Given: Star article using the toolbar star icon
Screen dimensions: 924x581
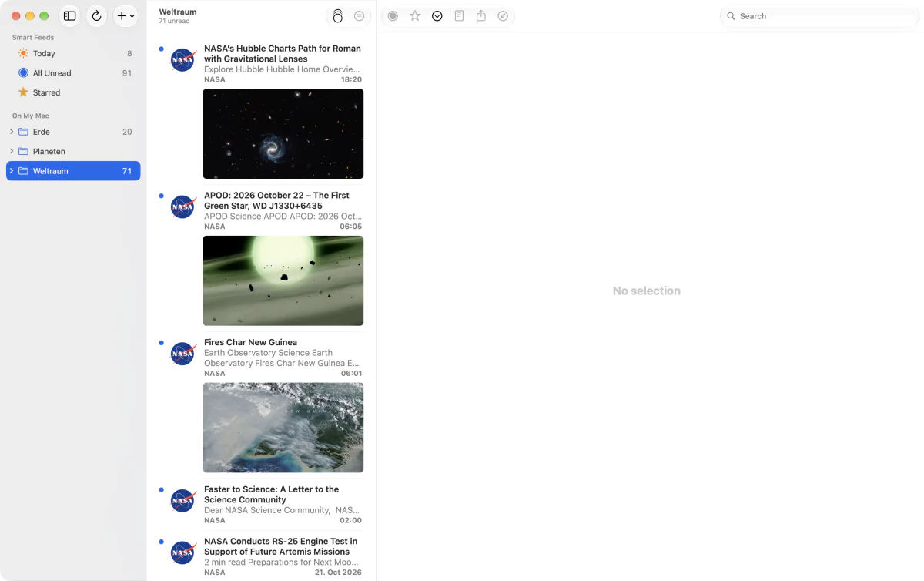Looking at the screenshot, I should (415, 16).
